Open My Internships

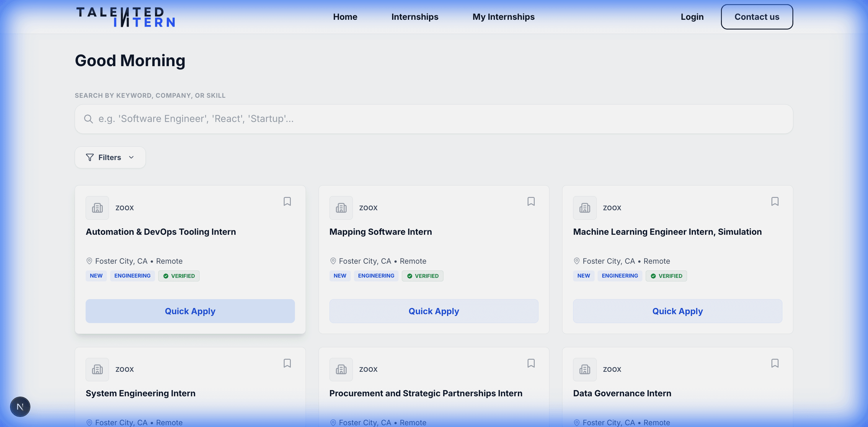[503, 17]
